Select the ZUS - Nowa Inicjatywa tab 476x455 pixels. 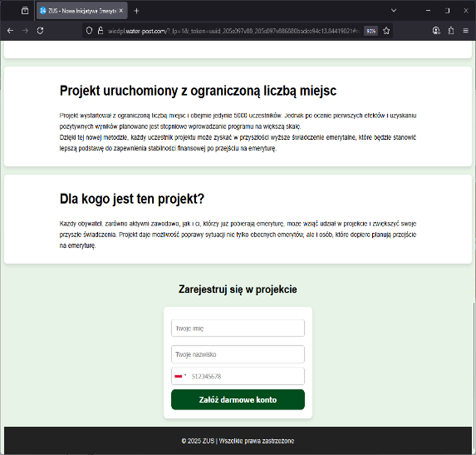[x=77, y=11]
